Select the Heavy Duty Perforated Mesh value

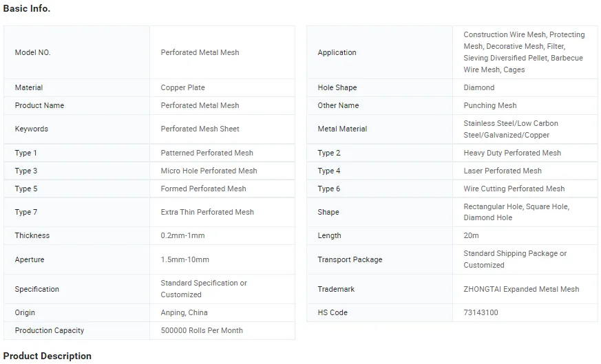(512, 153)
